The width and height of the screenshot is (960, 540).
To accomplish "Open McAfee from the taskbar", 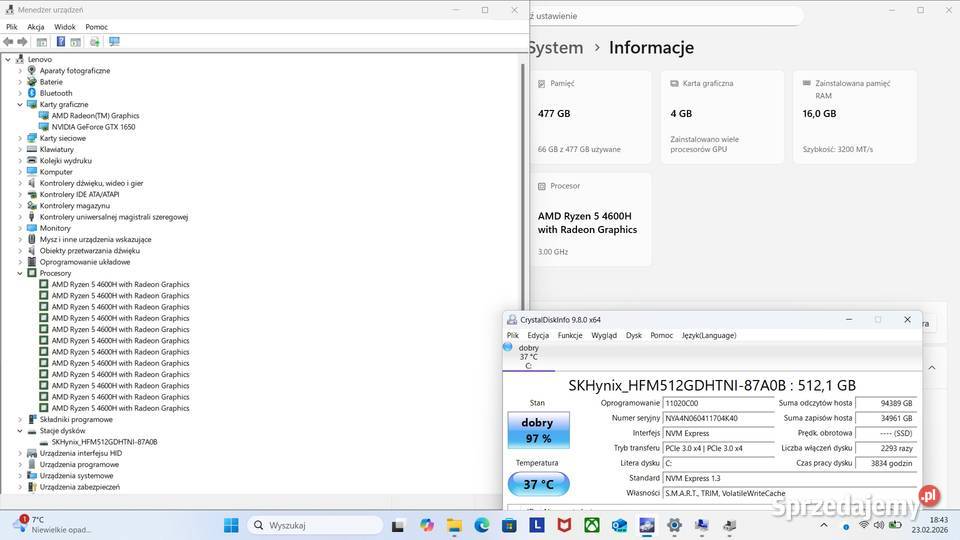I will click(x=564, y=525).
